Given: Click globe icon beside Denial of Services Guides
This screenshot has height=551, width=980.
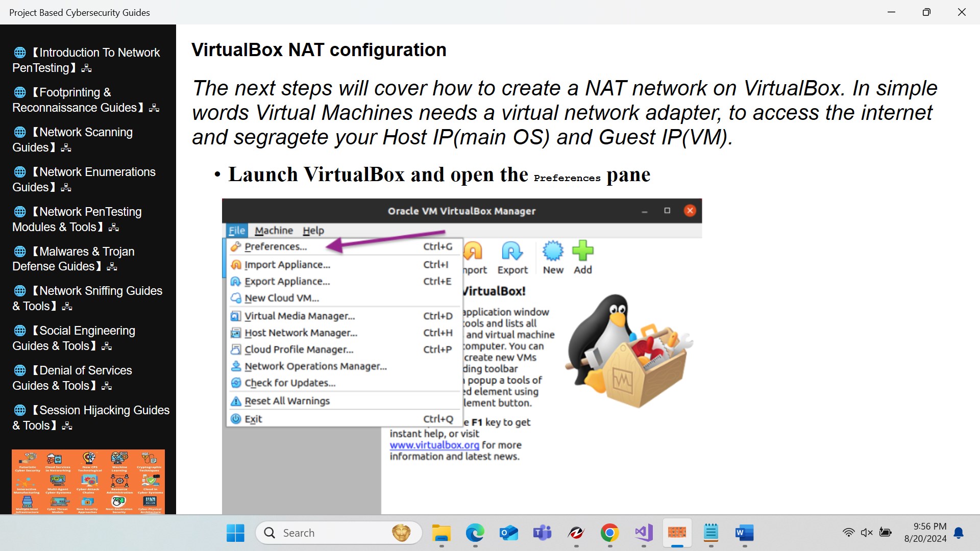Looking at the screenshot, I should click(20, 370).
